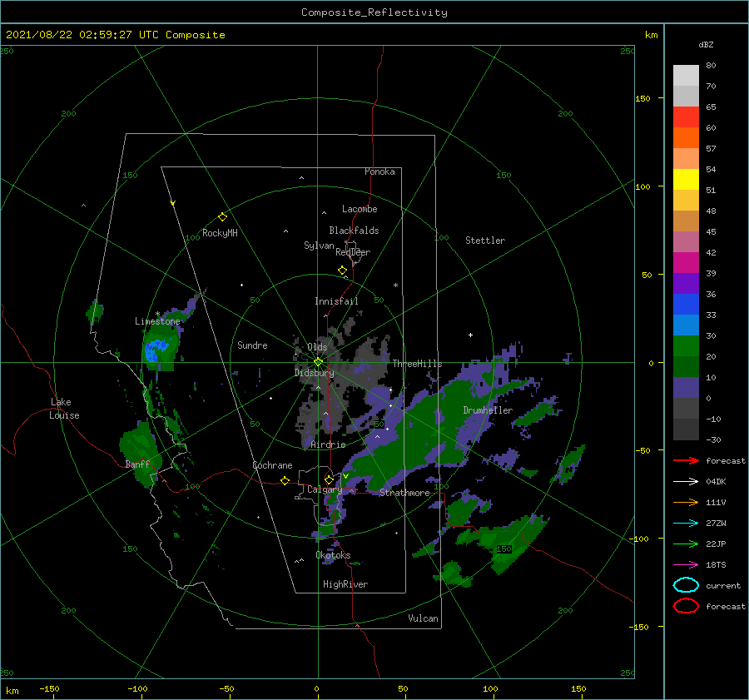This screenshot has width=749, height=700.
Task: Click the blue storm core below Limestone
Action: tap(154, 350)
